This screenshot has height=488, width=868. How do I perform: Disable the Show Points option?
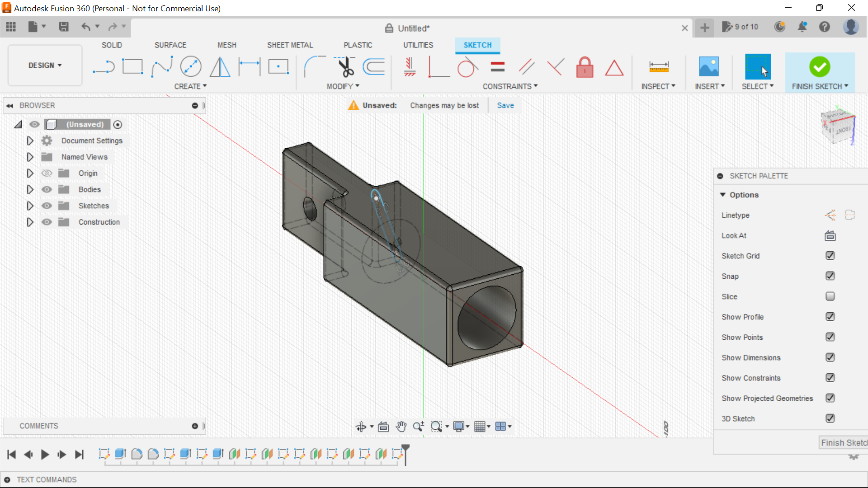[x=830, y=337]
